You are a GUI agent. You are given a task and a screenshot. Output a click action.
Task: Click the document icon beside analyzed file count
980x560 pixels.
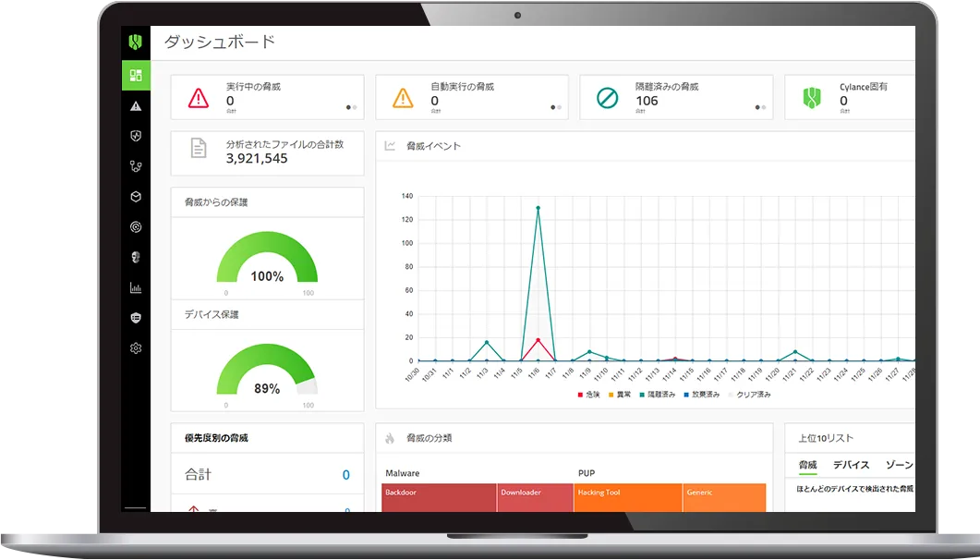click(x=199, y=148)
